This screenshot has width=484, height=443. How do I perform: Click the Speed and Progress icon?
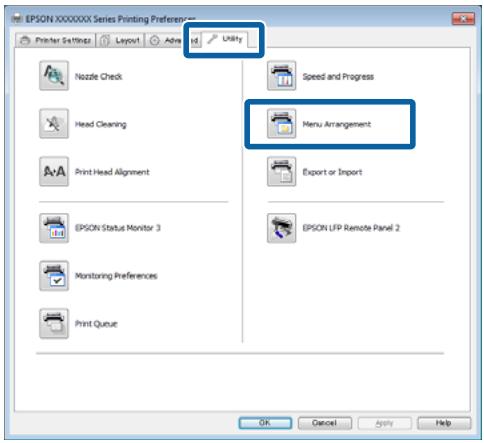click(x=281, y=76)
